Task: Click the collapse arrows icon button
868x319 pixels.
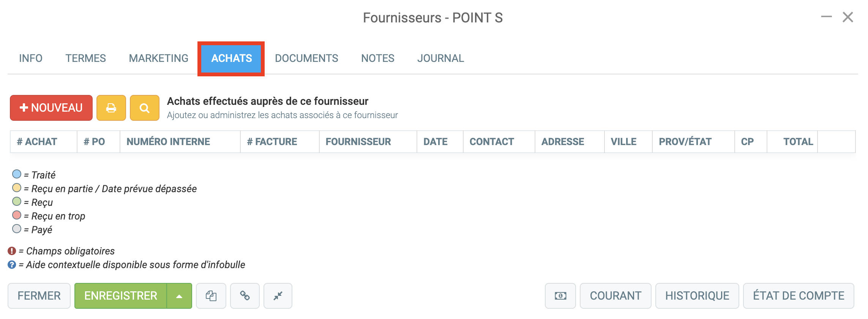Action: (278, 295)
